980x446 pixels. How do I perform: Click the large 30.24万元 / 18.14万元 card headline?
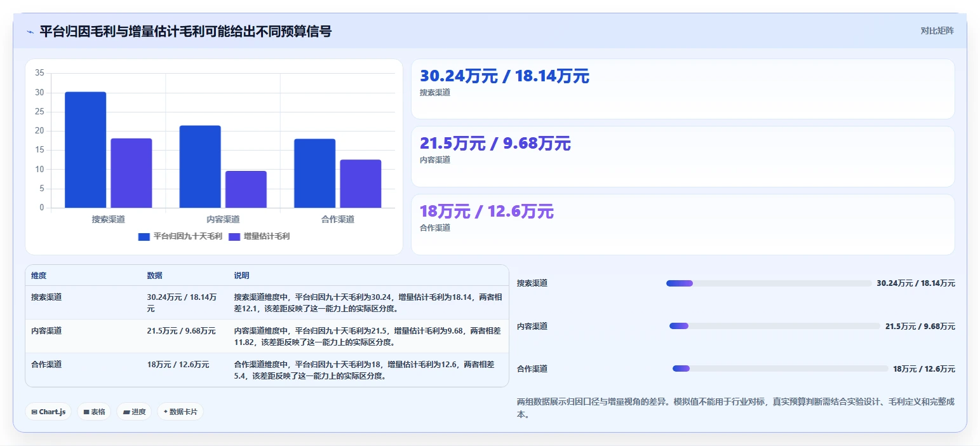pos(504,76)
